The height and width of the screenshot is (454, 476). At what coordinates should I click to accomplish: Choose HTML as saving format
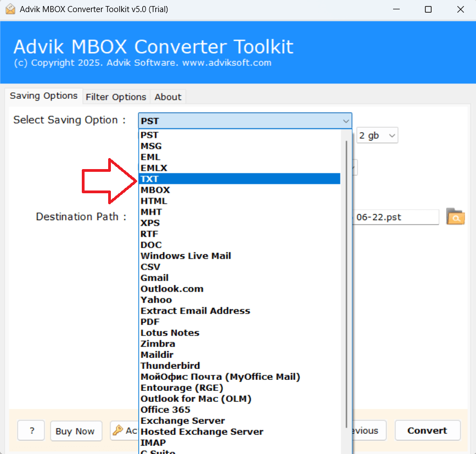tap(239, 201)
